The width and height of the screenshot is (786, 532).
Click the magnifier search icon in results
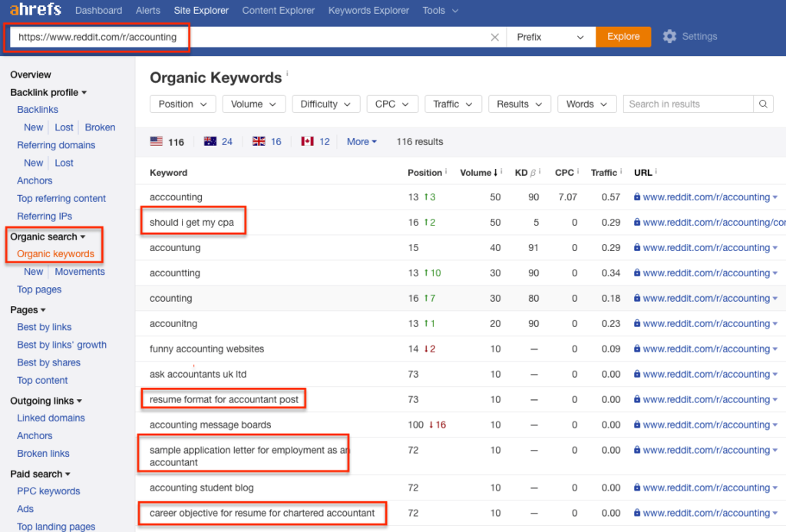coord(763,104)
